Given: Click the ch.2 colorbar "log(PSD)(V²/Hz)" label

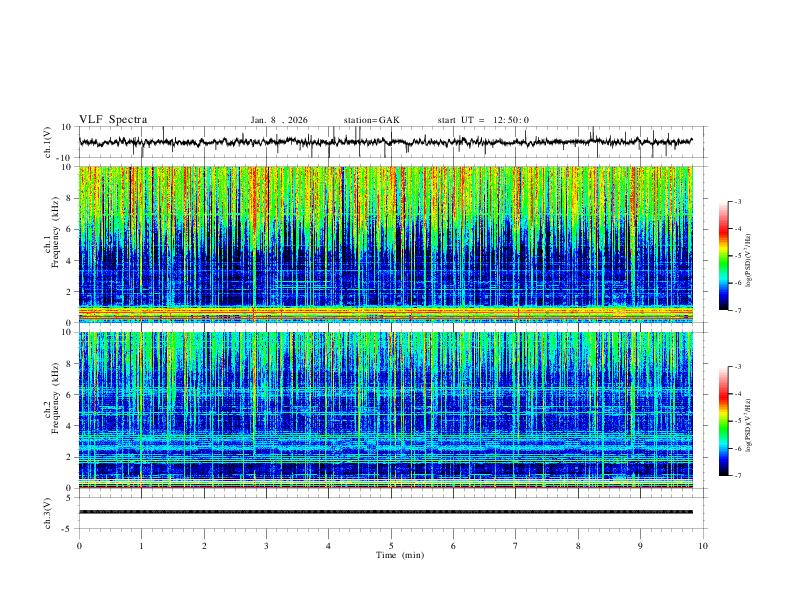Looking at the screenshot, I should [x=749, y=426].
